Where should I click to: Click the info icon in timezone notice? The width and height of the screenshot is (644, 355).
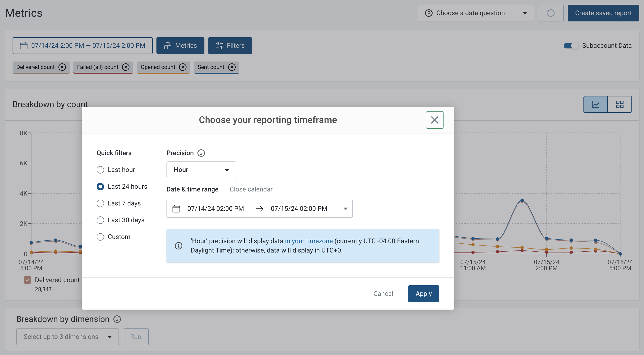[179, 246]
